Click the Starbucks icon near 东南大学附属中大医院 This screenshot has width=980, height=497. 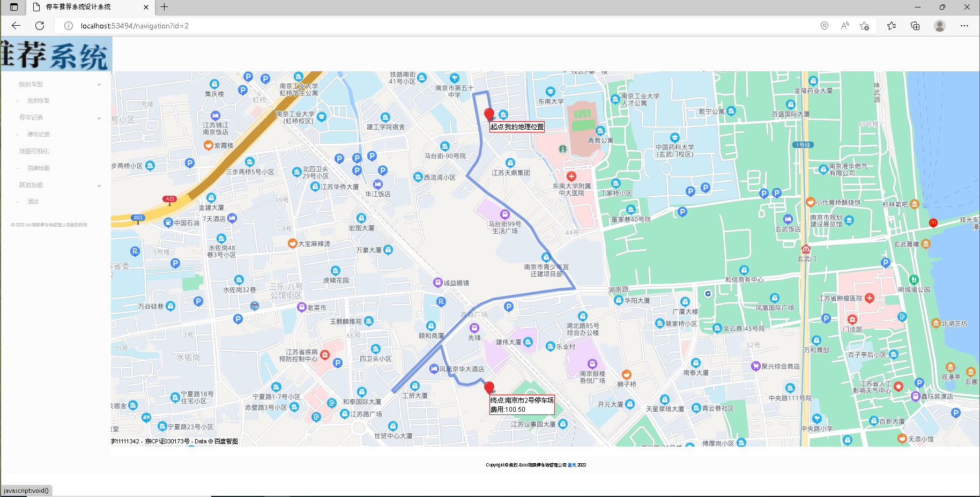[x=562, y=149]
